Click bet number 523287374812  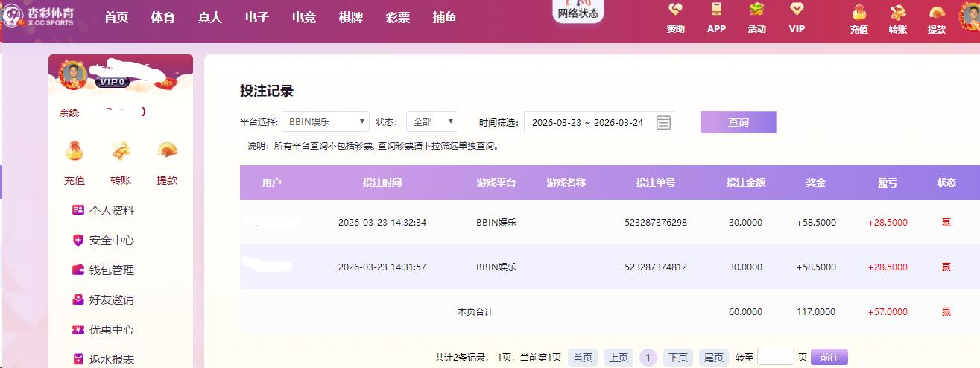pos(656,267)
